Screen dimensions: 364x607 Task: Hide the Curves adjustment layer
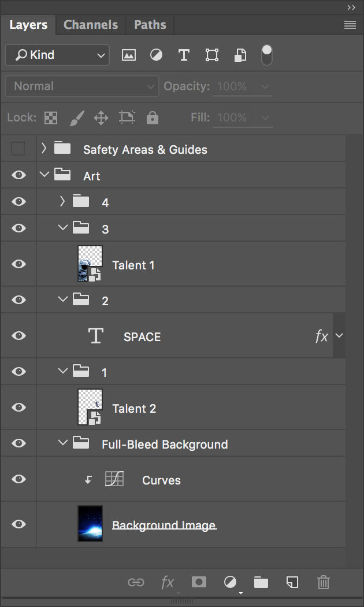[18, 479]
